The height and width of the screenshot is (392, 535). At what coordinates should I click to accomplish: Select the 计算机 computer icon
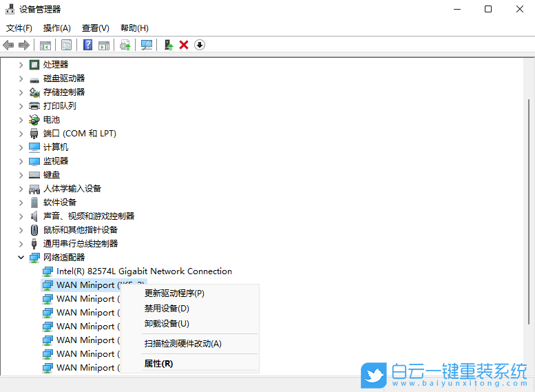34,147
